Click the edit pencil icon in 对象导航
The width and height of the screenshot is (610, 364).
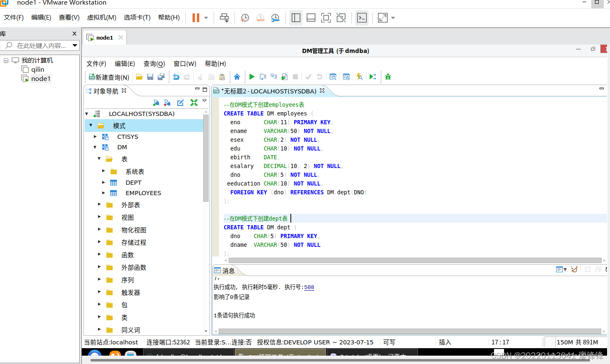tap(180, 103)
